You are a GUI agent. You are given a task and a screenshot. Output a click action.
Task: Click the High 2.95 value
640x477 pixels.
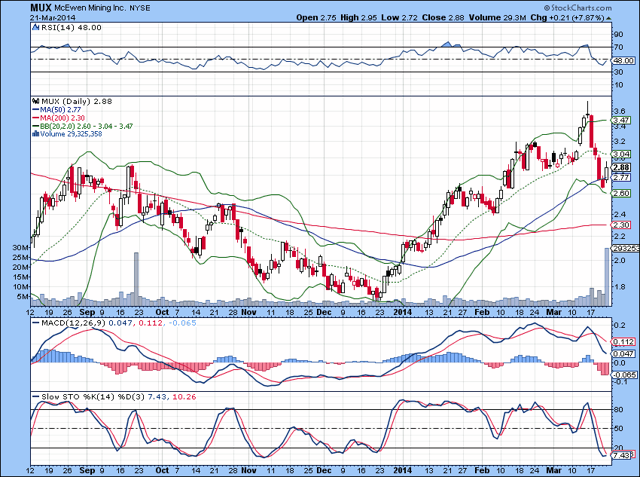click(x=358, y=18)
